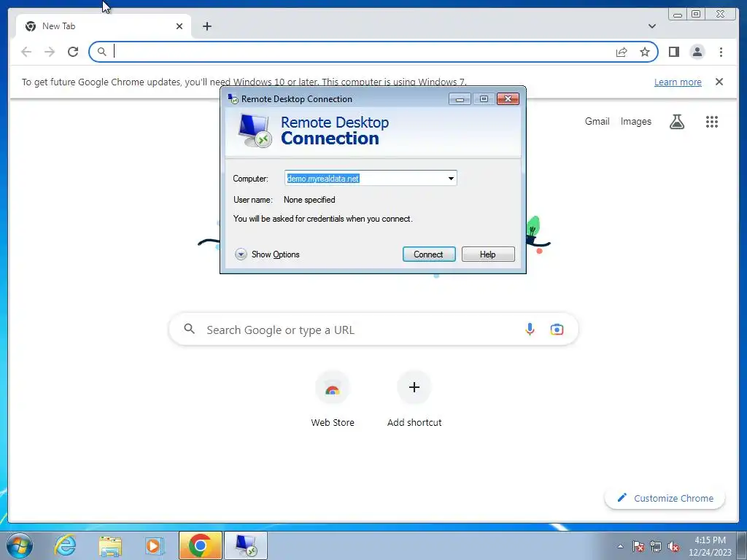Screen dimensions: 747x560
Task: Close the New Tab tab
Action: 179,26
